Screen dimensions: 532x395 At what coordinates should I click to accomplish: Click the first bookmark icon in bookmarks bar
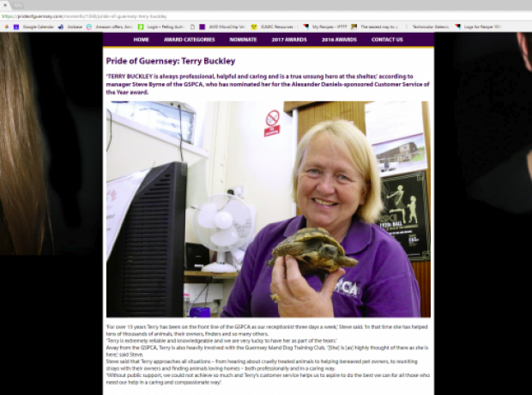[x=7, y=27]
